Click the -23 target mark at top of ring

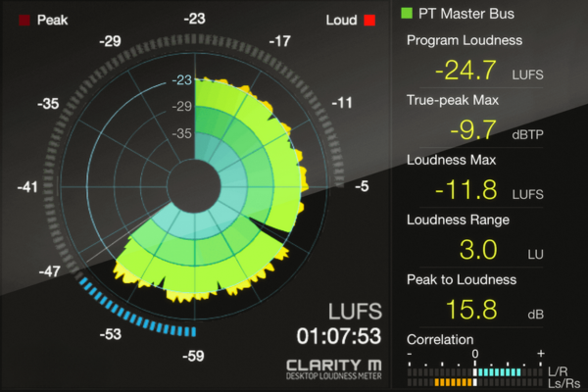(x=195, y=19)
